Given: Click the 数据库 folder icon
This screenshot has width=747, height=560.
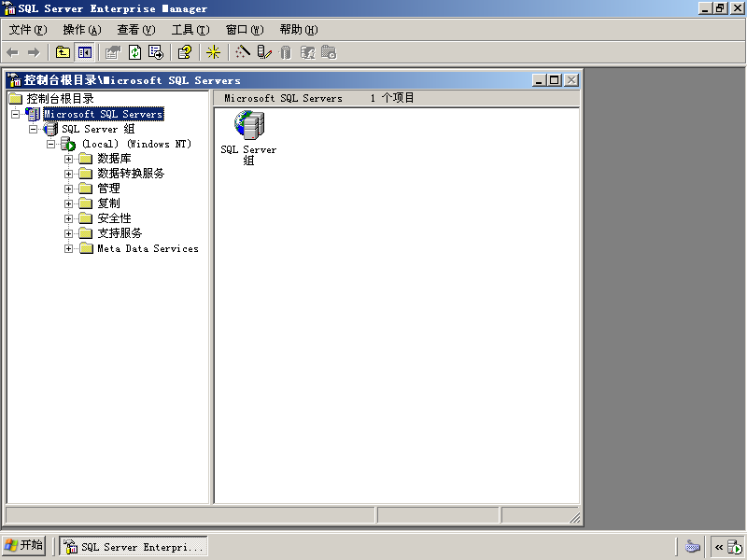Looking at the screenshot, I should 85,159.
